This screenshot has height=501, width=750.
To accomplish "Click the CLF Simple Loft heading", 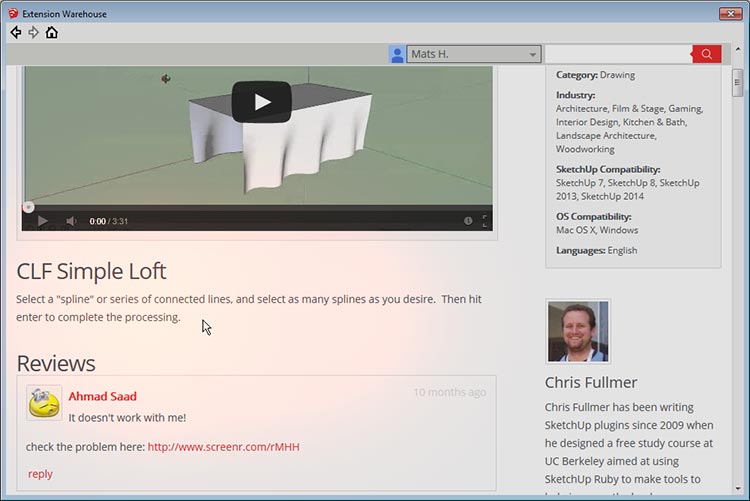I will (91, 271).
